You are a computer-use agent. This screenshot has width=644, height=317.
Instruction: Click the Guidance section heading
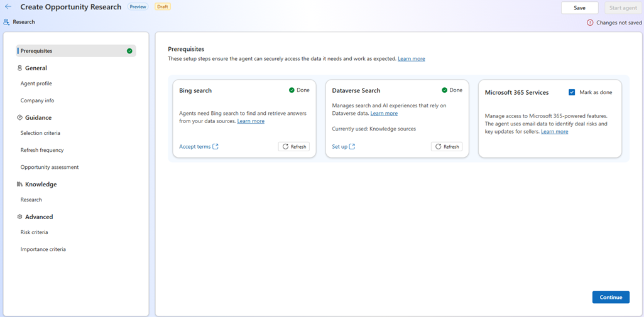pyautogui.click(x=38, y=117)
